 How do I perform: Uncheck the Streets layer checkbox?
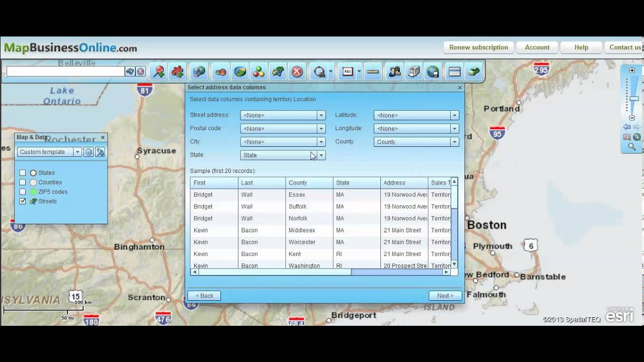click(23, 201)
